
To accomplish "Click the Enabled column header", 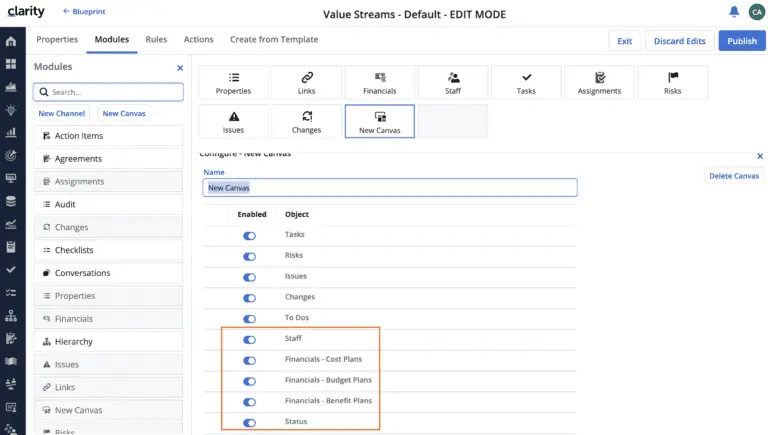I will point(252,215).
